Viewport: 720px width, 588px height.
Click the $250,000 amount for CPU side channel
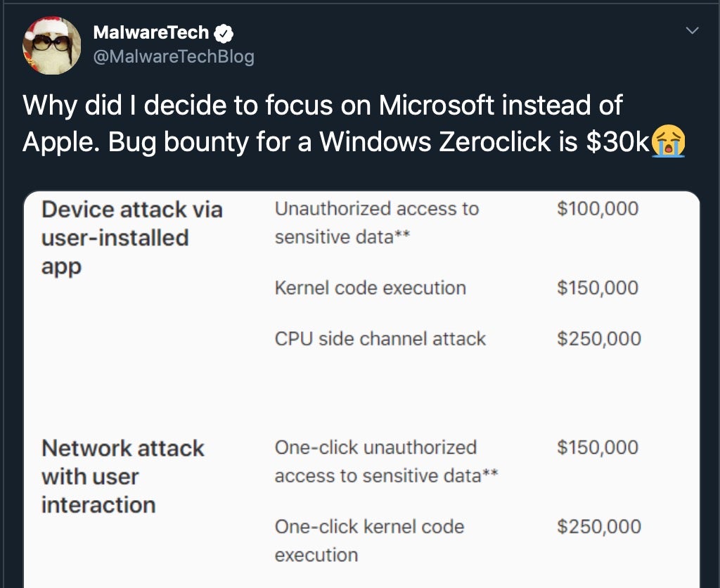(x=599, y=338)
